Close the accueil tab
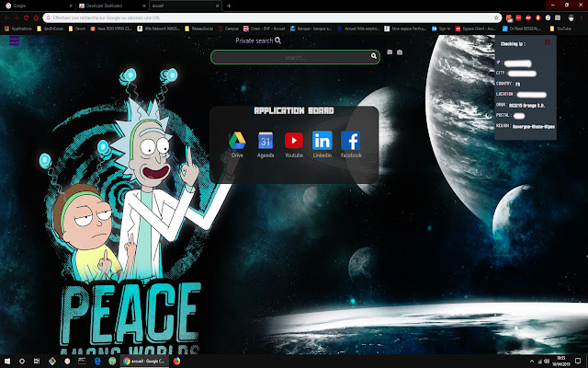The height and width of the screenshot is (368, 588). 217,6
